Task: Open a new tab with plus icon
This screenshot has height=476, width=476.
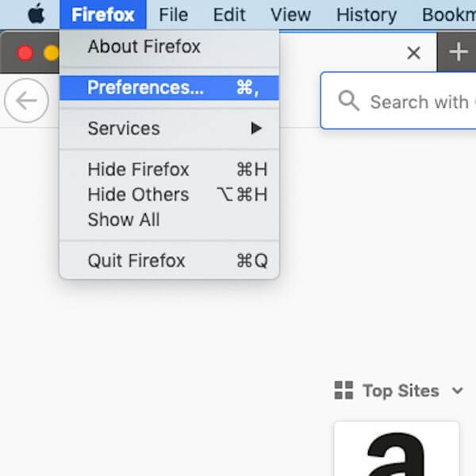Action: click(x=458, y=52)
